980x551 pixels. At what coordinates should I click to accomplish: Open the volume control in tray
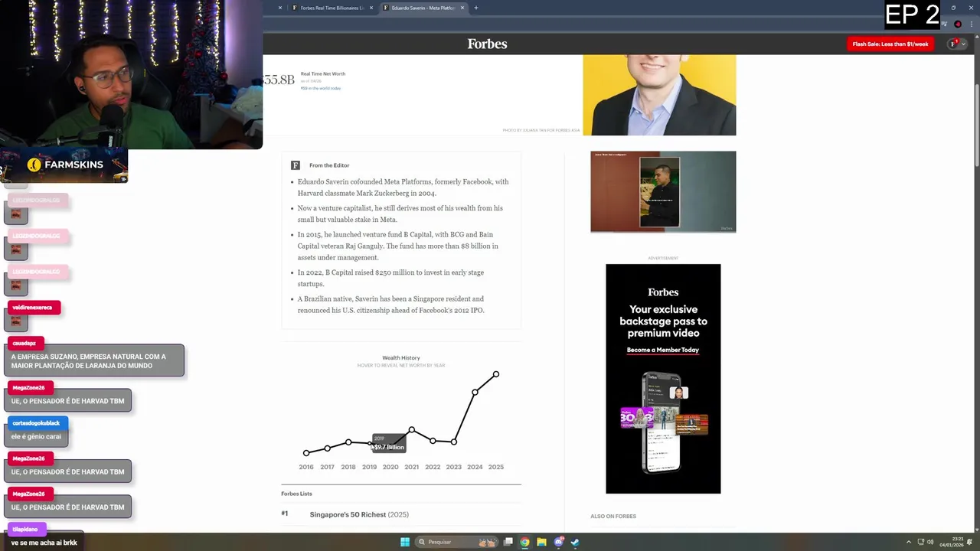(930, 542)
